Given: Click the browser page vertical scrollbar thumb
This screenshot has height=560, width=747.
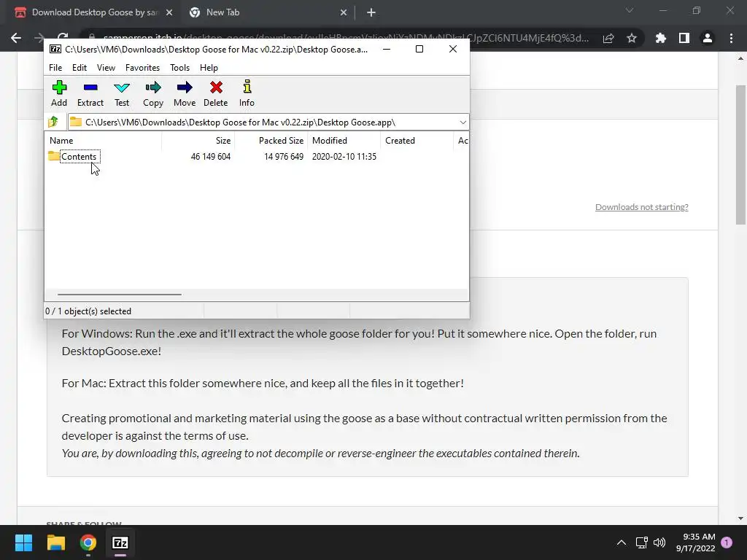Looking at the screenshot, I should (740, 155).
